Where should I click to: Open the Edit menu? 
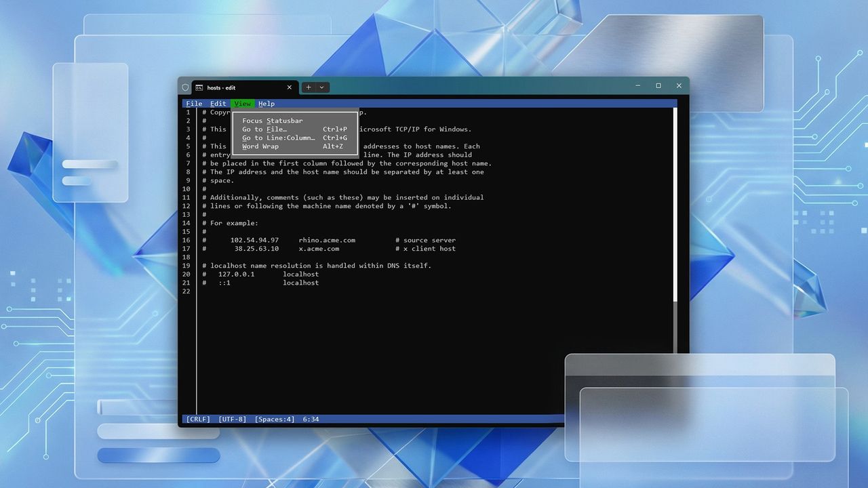point(218,103)
